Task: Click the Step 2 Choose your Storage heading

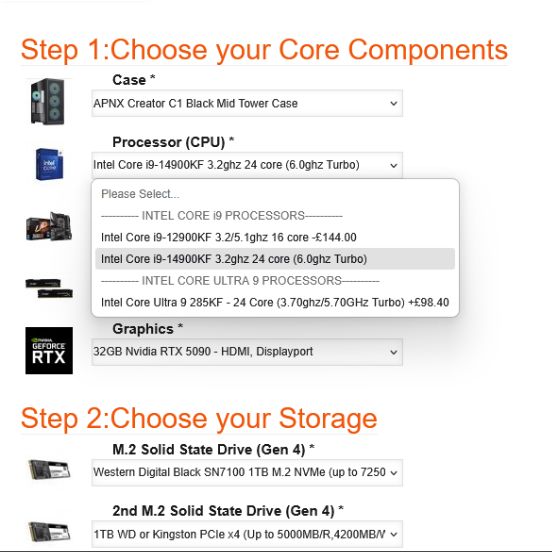Action: tap(199, 419)
